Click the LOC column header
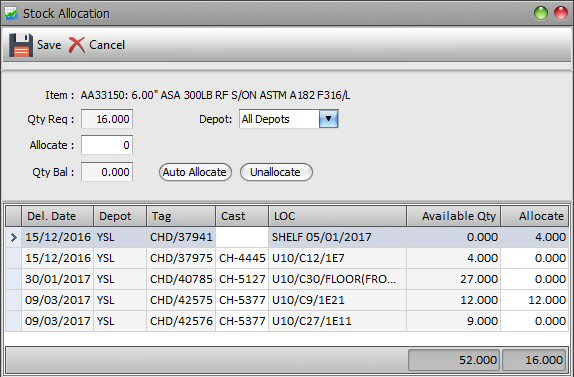574x377 pixels. tap(337, 216)
